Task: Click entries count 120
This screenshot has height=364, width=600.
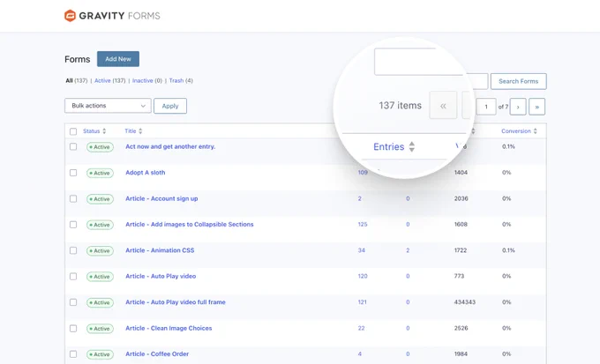Action: click(363, 276)
